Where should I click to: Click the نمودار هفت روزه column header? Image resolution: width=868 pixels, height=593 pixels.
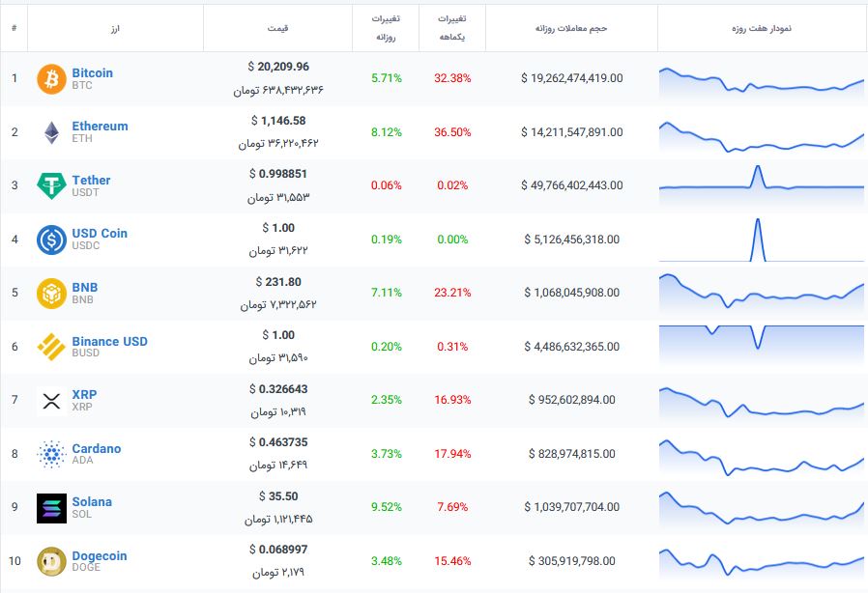(x=762, y=28)
